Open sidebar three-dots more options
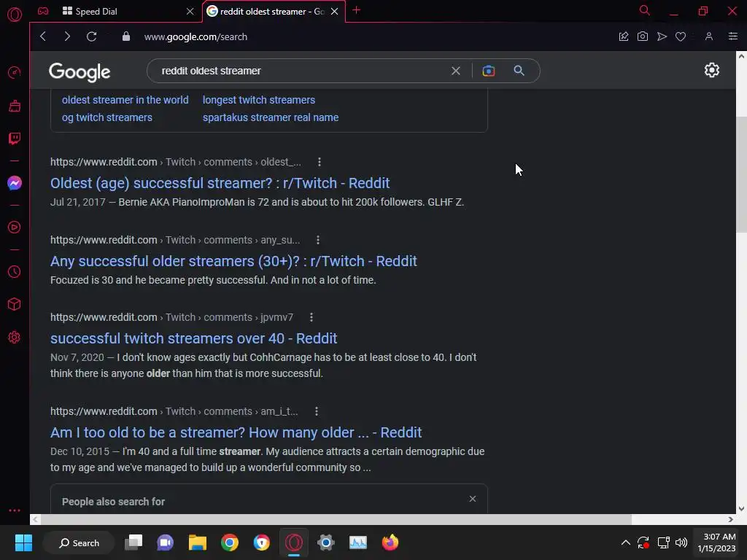Screen dimensions: 747x560 pyautogui.click(x=15, y=510)
